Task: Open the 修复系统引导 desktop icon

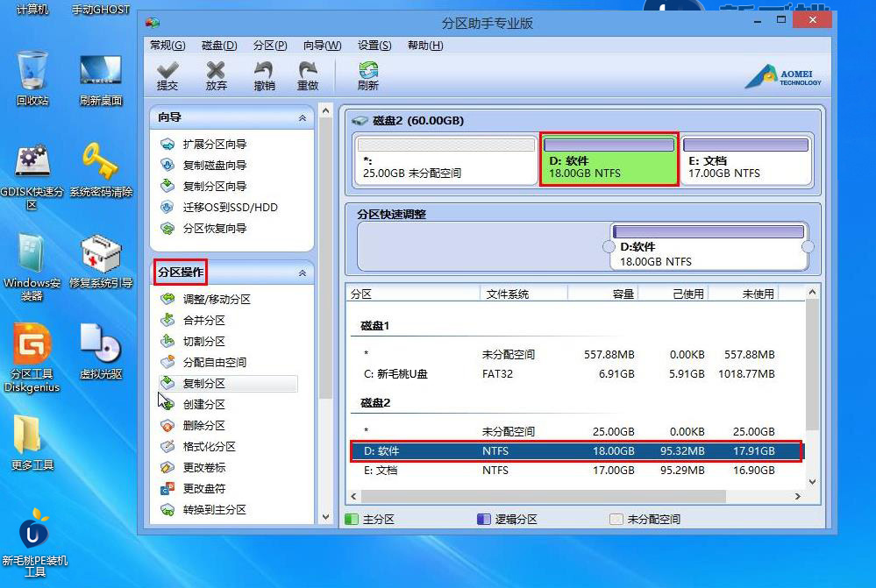Action: (x=101, y=261)
